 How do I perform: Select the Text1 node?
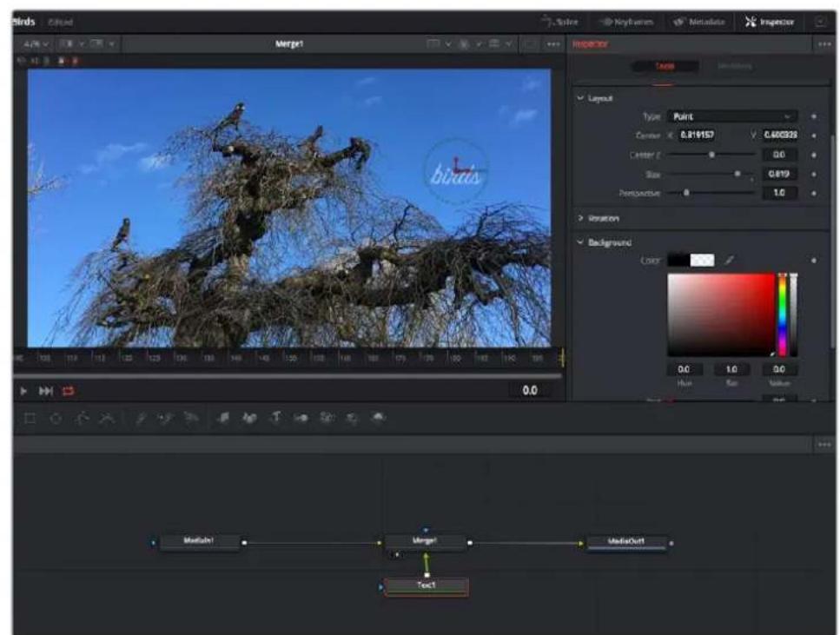click(427, 586)
